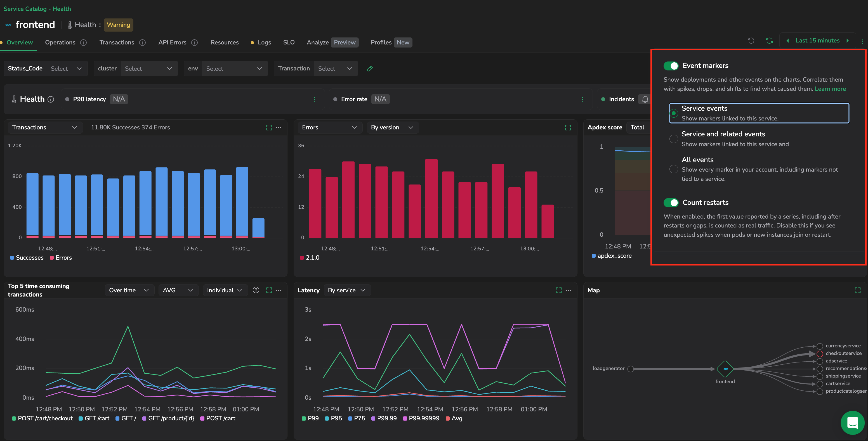Open Transactions chart more options
868x441 pixels.
279,128
